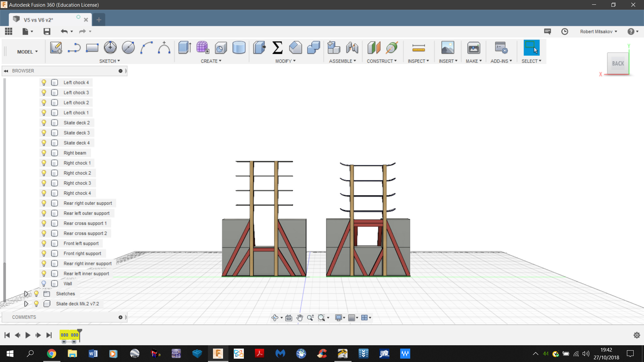The width and height of the screenshot is (644, 362).
Task: Open Grid and Snaps dropdown
Action: click(353, 318)
